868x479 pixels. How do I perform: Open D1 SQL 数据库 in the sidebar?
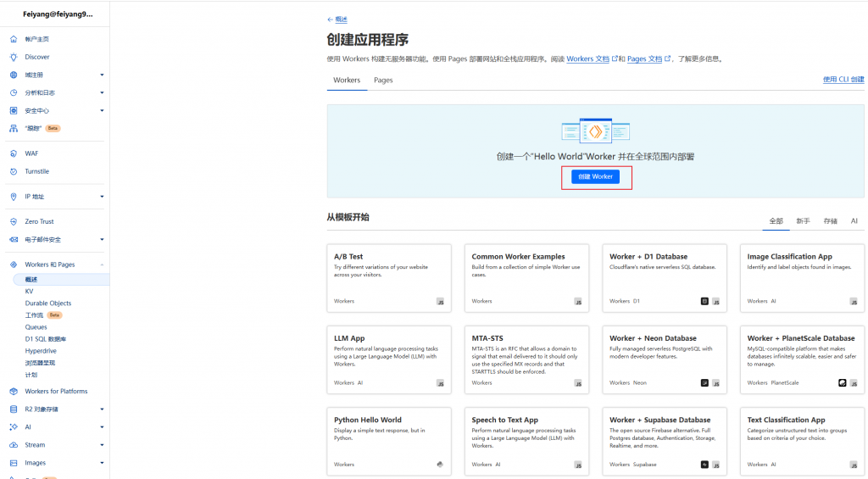pyautogui.click(x=46, y=339)
